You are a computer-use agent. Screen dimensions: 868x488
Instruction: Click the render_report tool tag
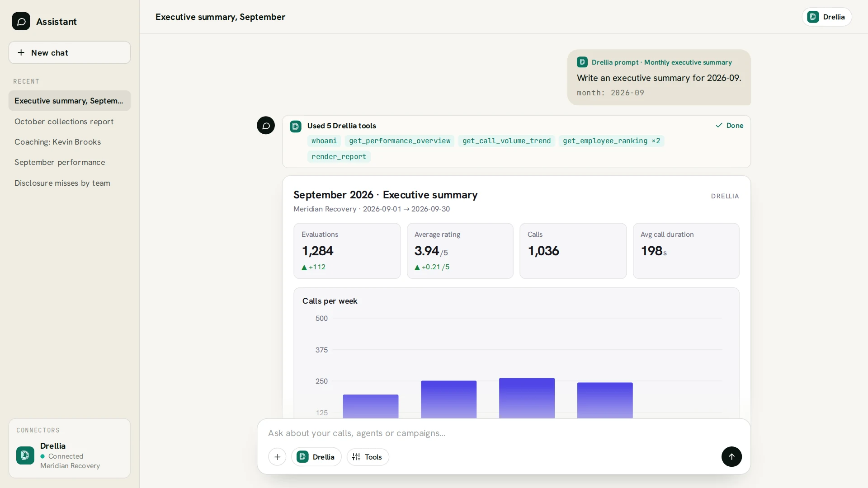(x=339, y=157)
